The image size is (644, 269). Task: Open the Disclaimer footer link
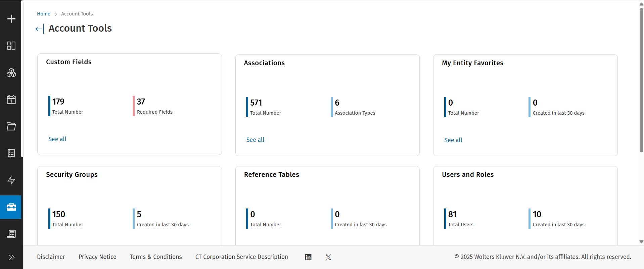click(51, 257)
